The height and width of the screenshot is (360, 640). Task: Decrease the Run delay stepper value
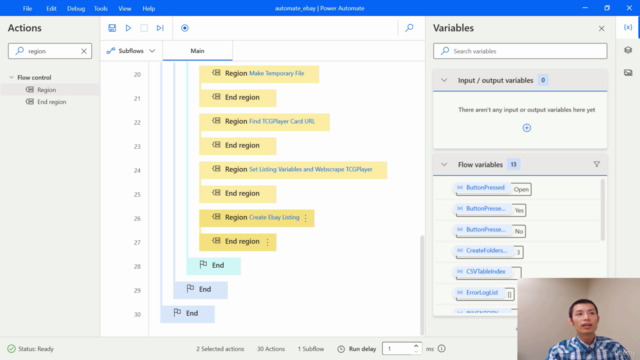coord(416,351)
